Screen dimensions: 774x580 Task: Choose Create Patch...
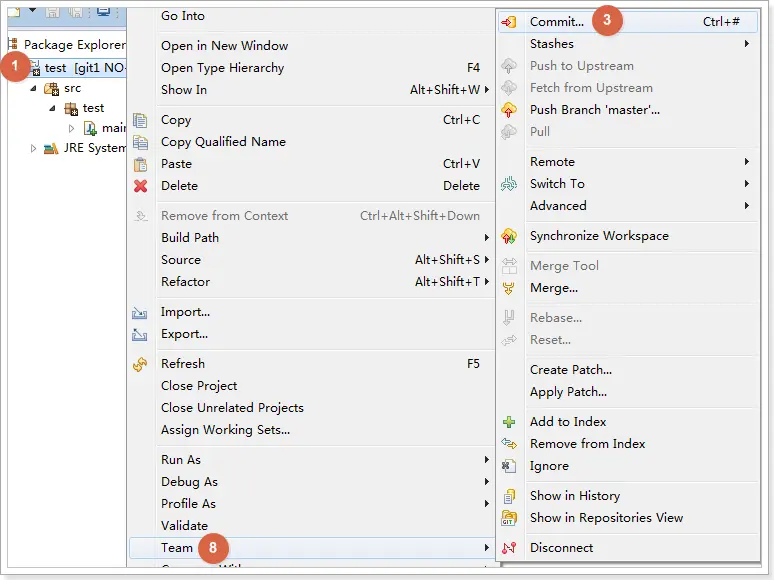tap(628, 370)
